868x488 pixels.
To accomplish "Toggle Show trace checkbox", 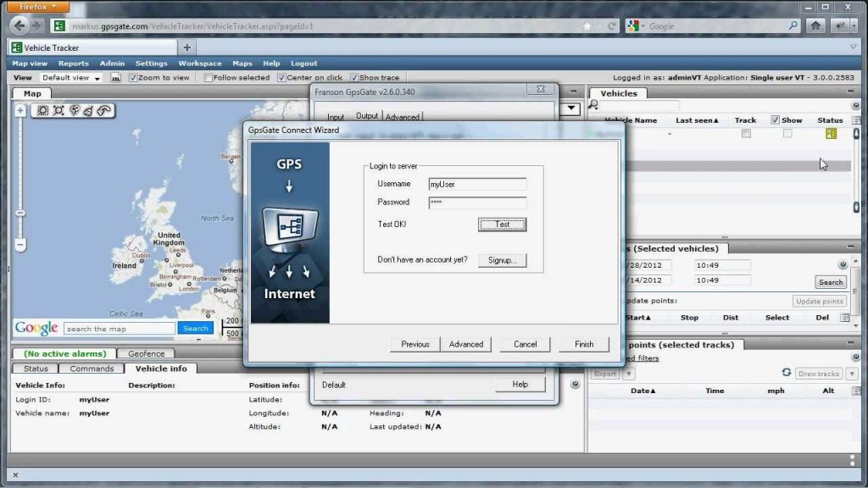I will pos(353,78).
